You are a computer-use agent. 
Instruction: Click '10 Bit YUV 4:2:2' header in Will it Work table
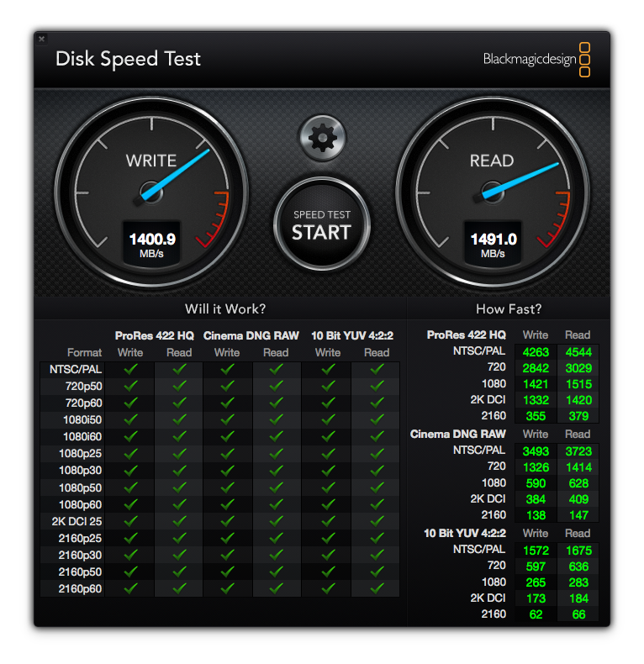tap(352, 336)
